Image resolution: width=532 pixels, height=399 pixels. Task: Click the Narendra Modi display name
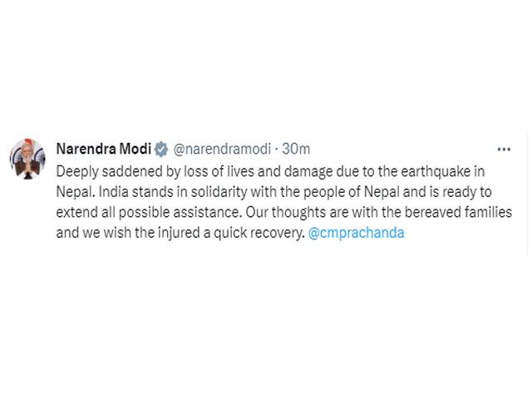pos(103,149)
